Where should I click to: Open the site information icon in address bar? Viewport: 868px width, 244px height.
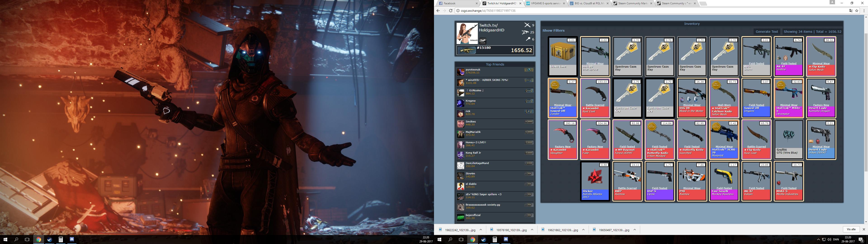coord(458,10)
